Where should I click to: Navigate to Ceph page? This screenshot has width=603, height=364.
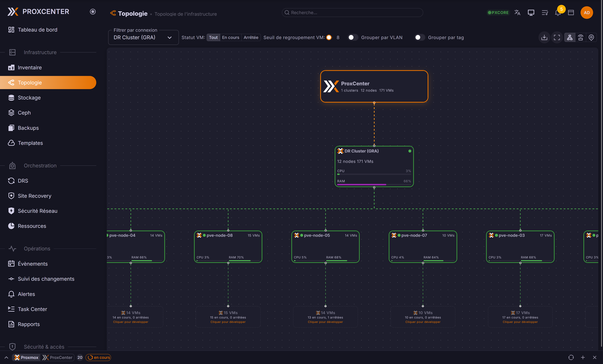(x=48, y=113)
